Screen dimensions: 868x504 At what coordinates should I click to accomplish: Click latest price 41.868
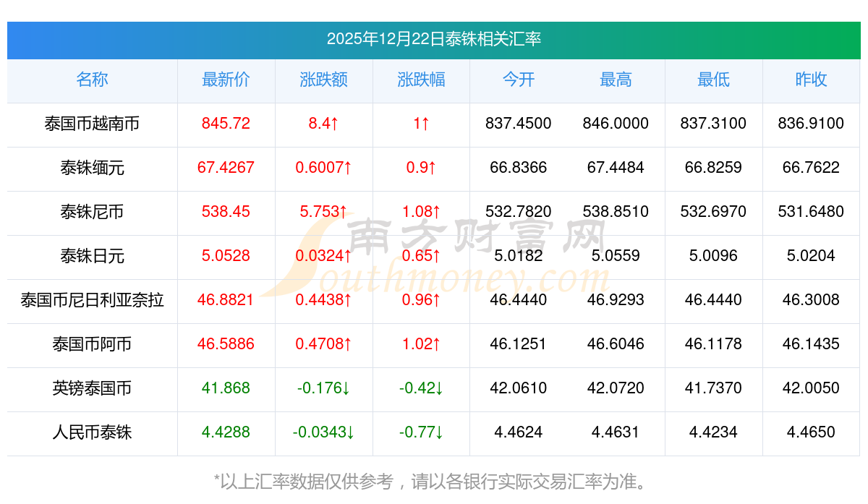pyautogui.click(x=226, y=389)
